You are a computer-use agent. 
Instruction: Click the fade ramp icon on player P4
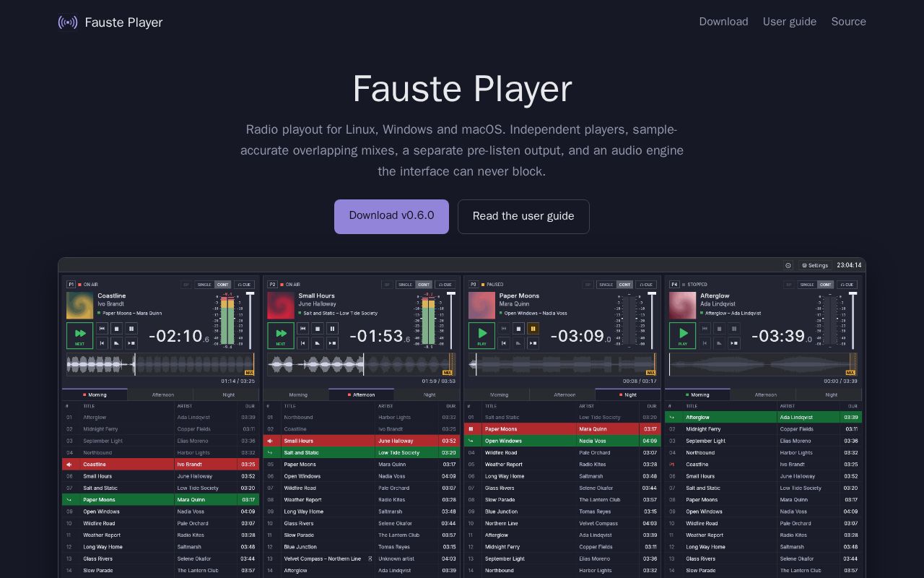click(719, 343)
